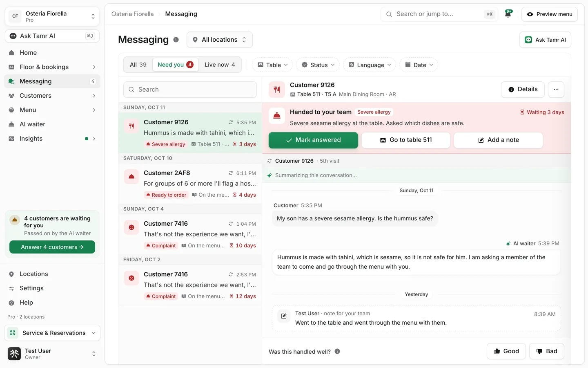Open Service & Reservations dropdown

pos(52,333)
